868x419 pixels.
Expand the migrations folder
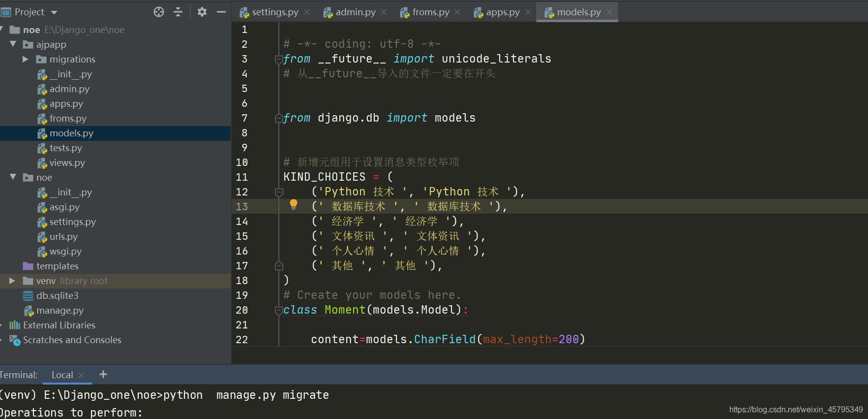(26, 59)
